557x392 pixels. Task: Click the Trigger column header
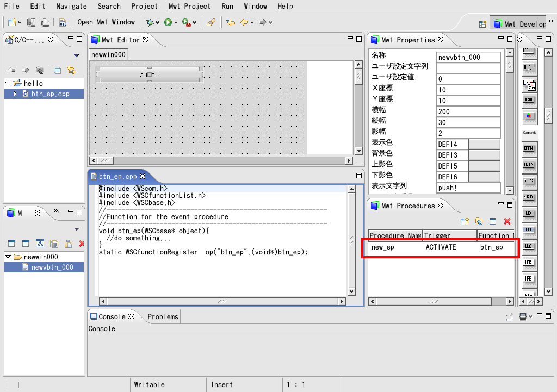coord(450,235)
